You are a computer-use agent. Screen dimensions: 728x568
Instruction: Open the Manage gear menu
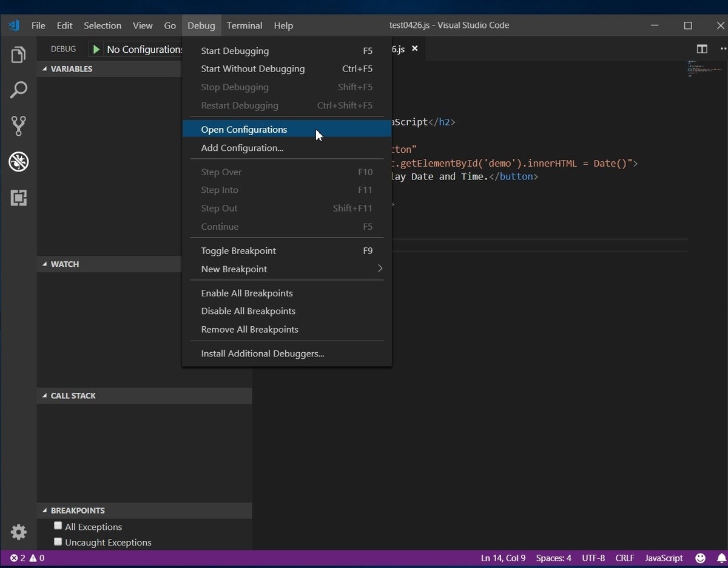(x=18, y=532)
